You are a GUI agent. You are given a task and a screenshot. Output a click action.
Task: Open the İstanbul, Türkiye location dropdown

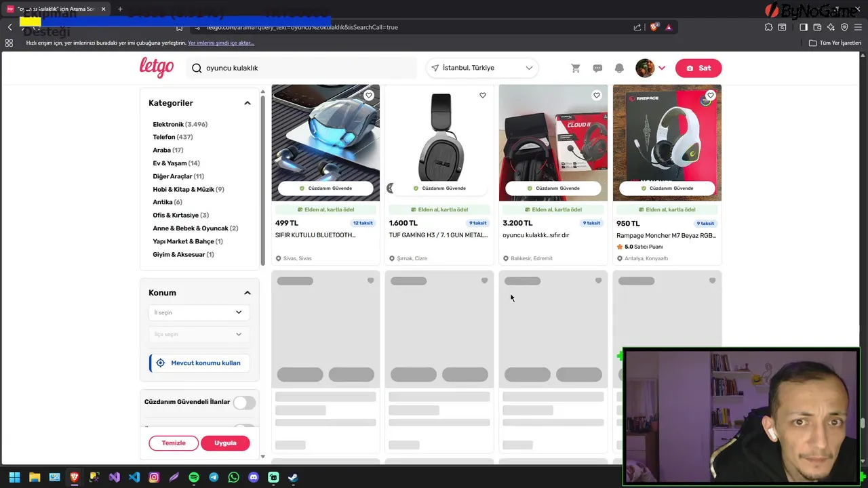482,68
